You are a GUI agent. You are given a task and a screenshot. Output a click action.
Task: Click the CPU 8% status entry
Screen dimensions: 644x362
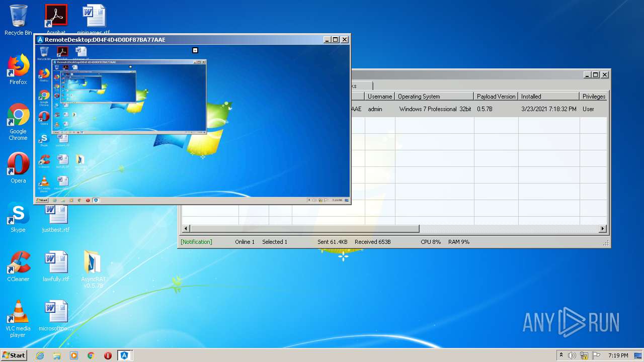(431, 242)
